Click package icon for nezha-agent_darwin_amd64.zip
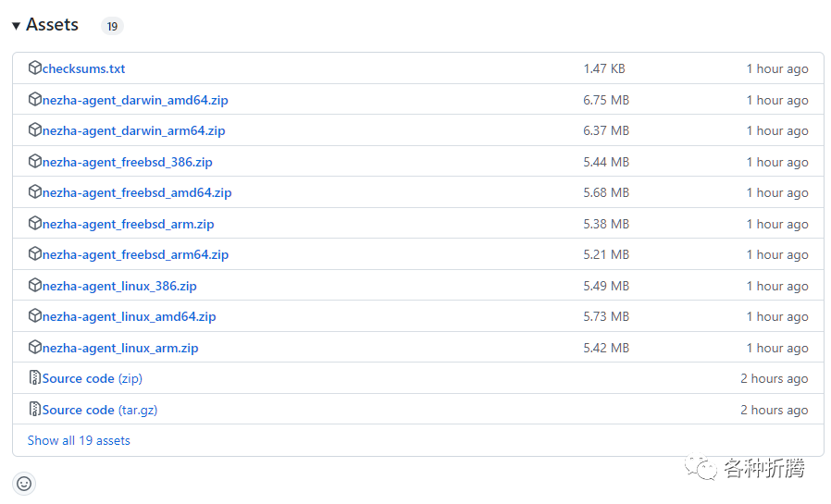This screenshot has width=831, height=504. [x=35, y=99]
